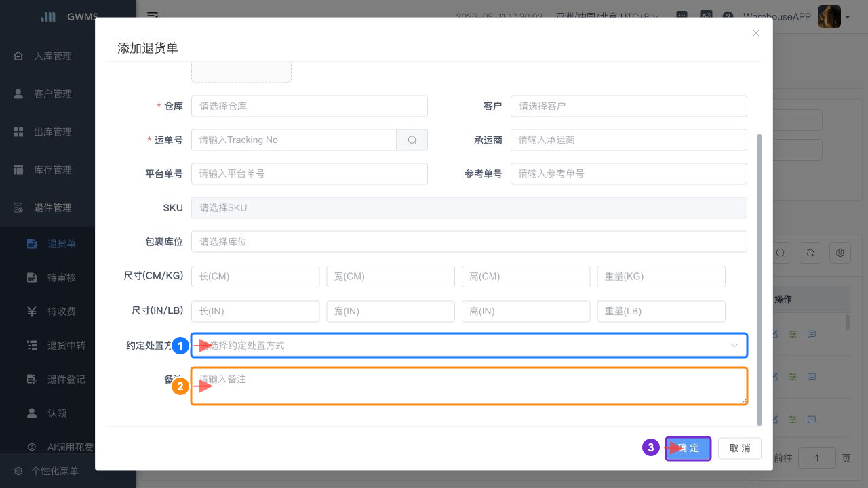Focus the 长(IN) length input

click(x=255, y=311)
